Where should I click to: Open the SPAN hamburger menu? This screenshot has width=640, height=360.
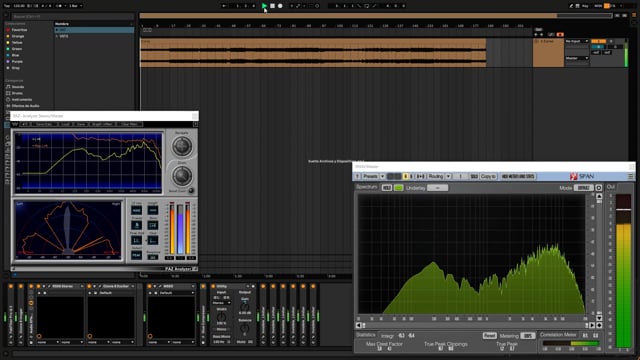click(x=630, y=176)
